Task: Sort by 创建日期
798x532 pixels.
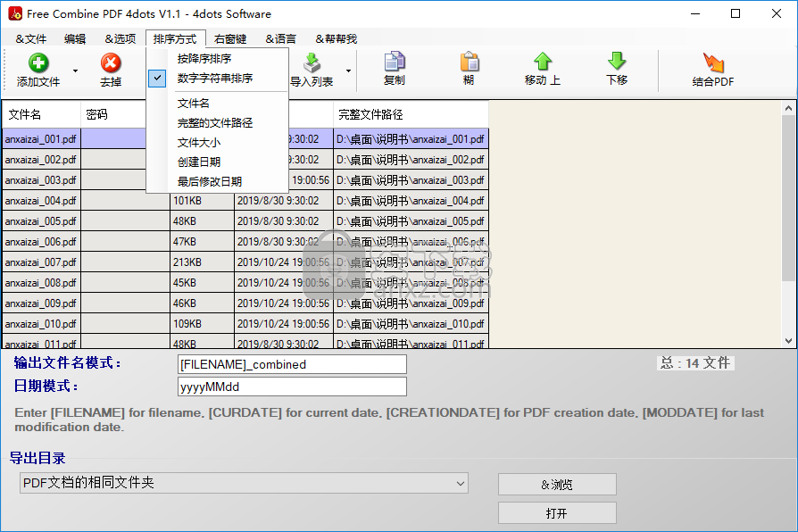Action: coord(199,162)
